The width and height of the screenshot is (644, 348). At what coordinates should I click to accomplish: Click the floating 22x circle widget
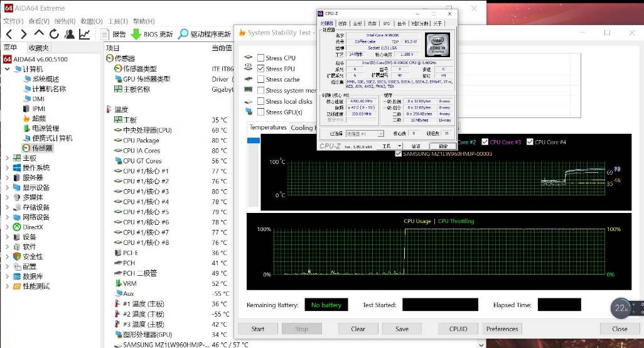click(x=621, y=308)
